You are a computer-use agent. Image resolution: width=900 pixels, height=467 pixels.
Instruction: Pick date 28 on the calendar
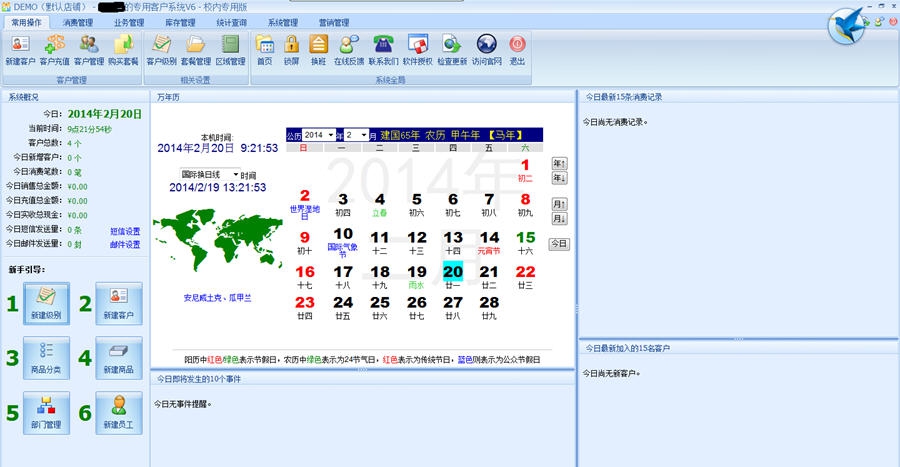tap(489, 307)
